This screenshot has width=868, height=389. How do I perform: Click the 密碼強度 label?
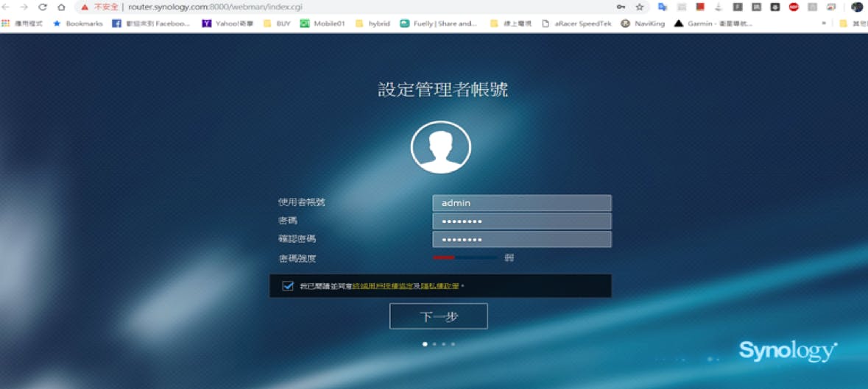(x=297, y=258)
